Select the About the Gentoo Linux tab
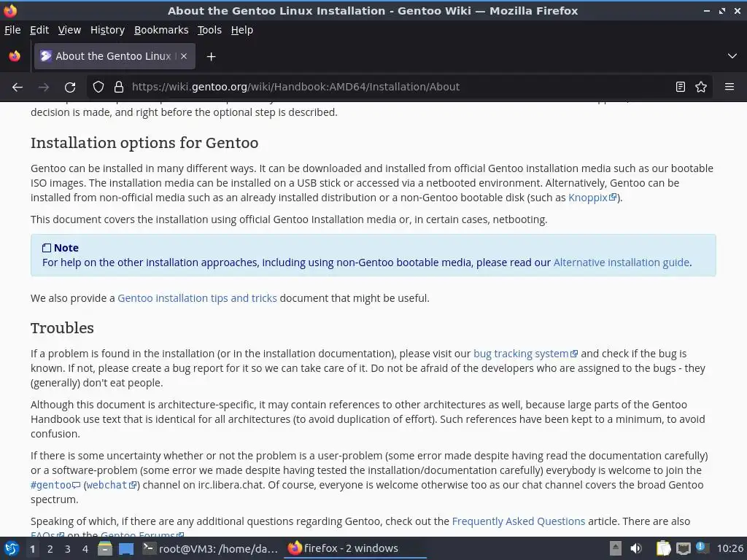 point(115,56)
